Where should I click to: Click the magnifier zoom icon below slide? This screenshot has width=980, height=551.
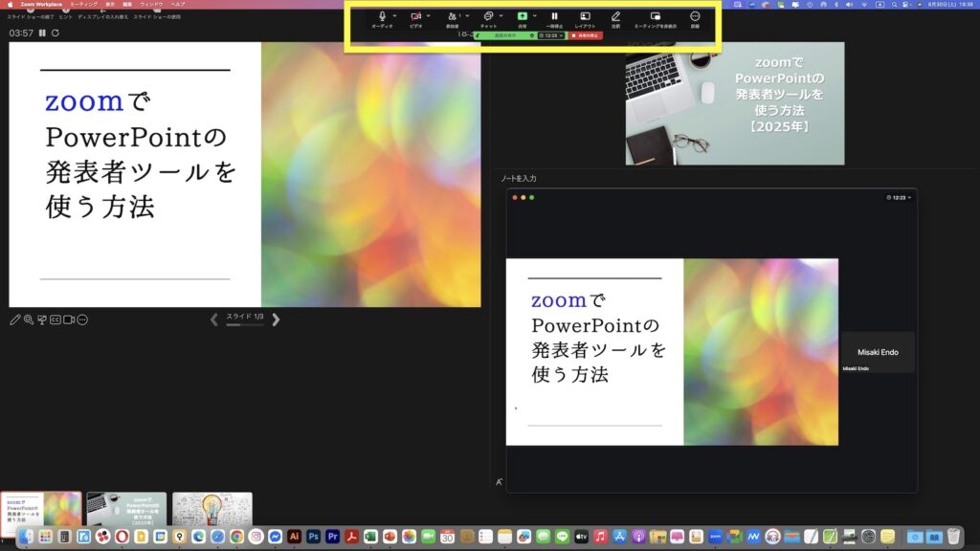point(29,320)
